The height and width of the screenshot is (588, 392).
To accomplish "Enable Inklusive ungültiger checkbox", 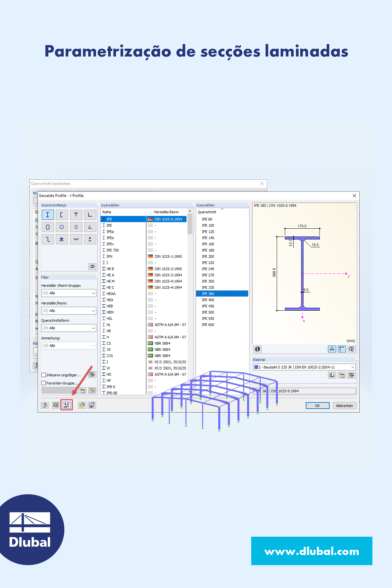I will point(44,375).
